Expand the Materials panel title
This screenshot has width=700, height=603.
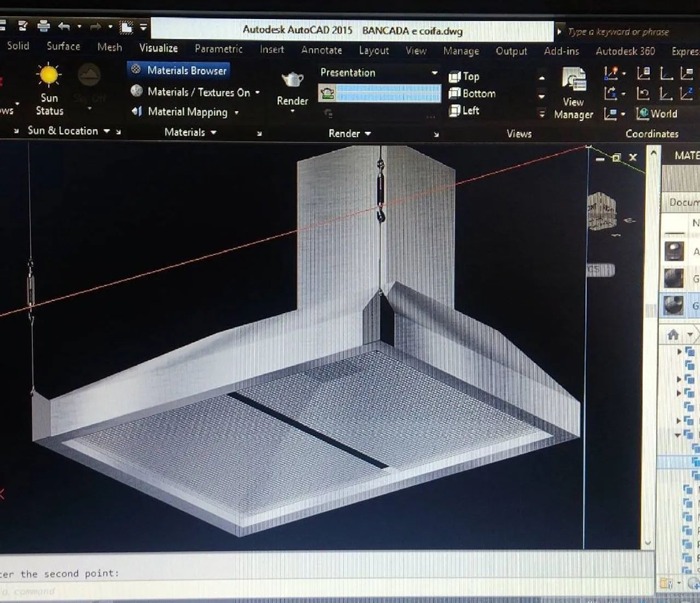190,132
